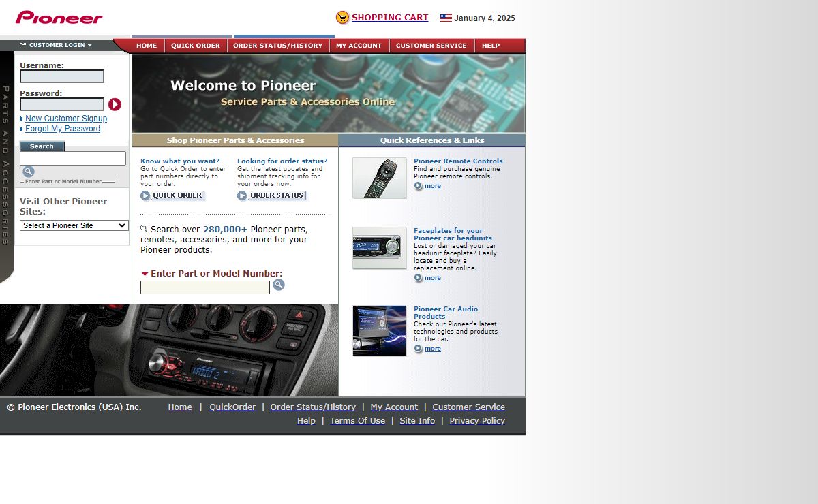Screen dimensions: 818x504
Task: Click footer Customer Service link
Action: point(468,407)
